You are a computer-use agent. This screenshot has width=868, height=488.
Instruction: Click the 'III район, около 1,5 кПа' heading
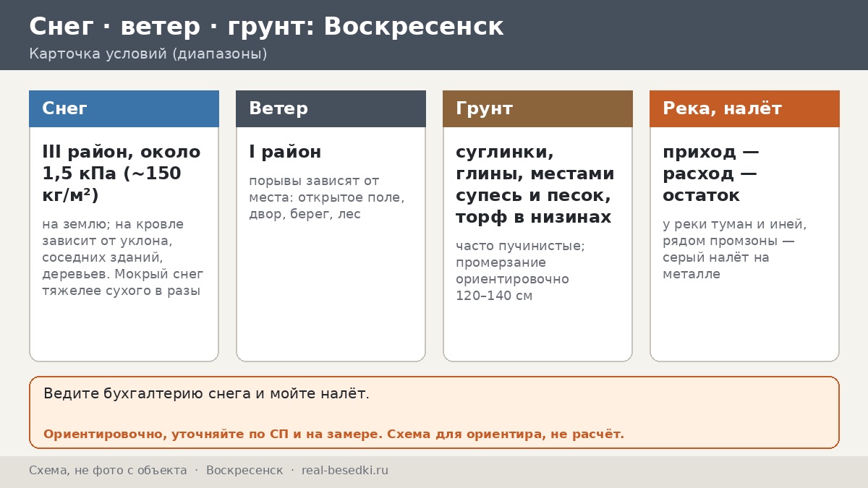(x=122, y=174)
